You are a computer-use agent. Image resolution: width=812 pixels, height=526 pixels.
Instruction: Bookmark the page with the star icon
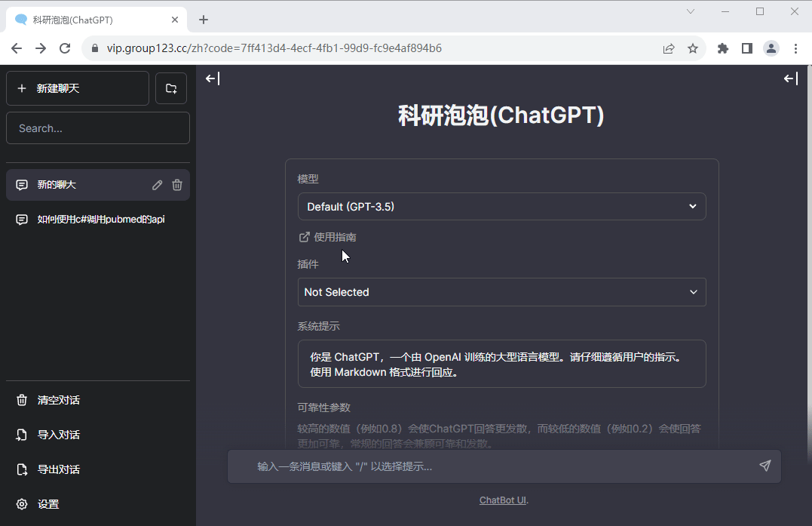click(693, 48)
